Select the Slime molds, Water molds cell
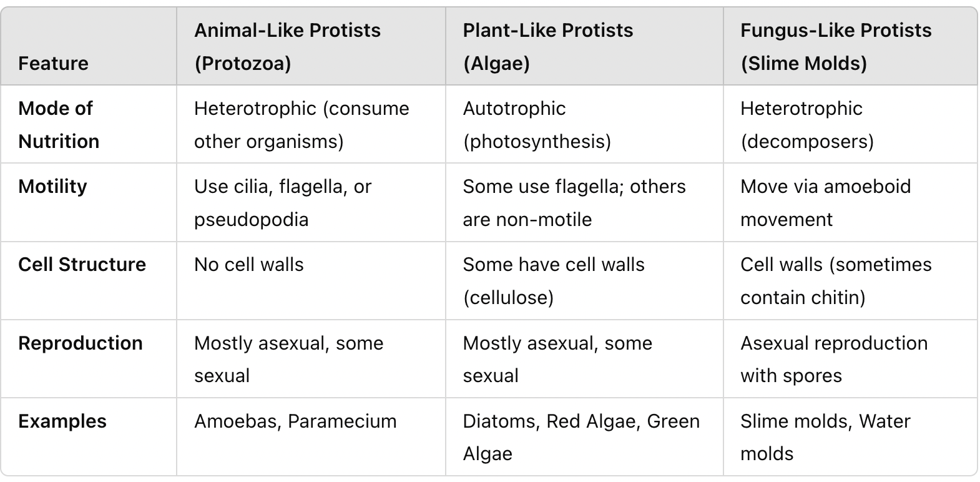Screen dimensions: 980x482 [825, 437]
